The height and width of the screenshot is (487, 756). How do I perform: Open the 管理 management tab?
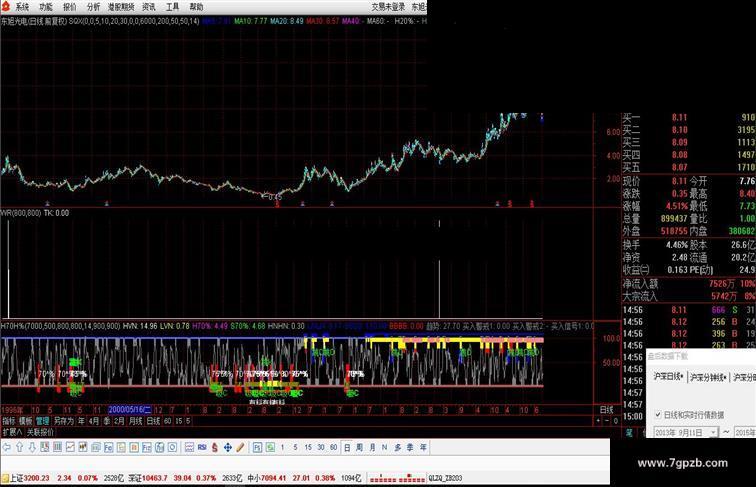point(42,421)
